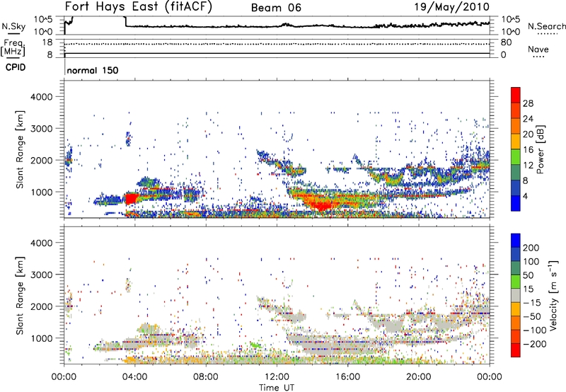Image resolution: width=566 pixels, height=392 pixels.
Task: Click the "Nave" legend label
Action: pyautogui.click(x=538, y=50)
